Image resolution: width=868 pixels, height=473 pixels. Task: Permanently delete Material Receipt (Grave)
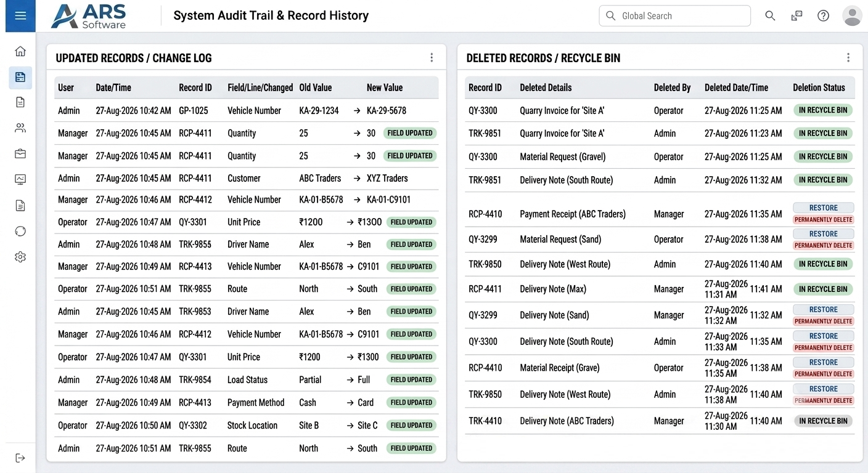pyautogui.click(x=823, y=374)
